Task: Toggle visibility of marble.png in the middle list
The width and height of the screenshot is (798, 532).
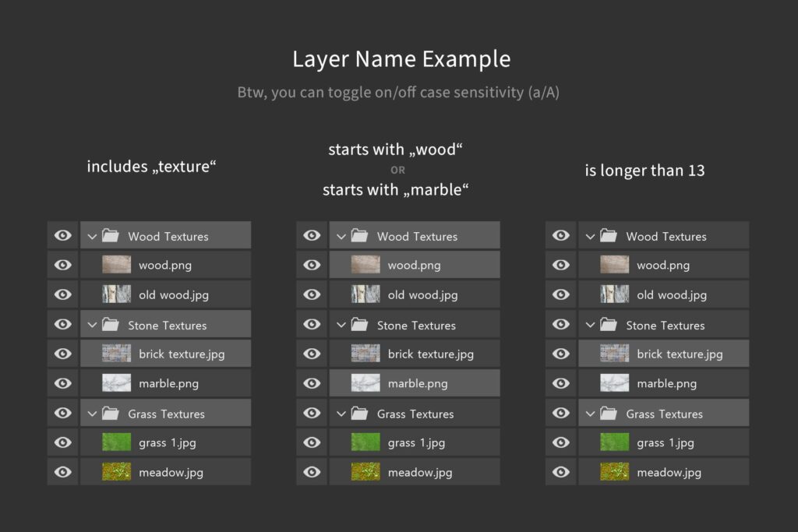Action: pyautogui.click(x=312, y=382)
